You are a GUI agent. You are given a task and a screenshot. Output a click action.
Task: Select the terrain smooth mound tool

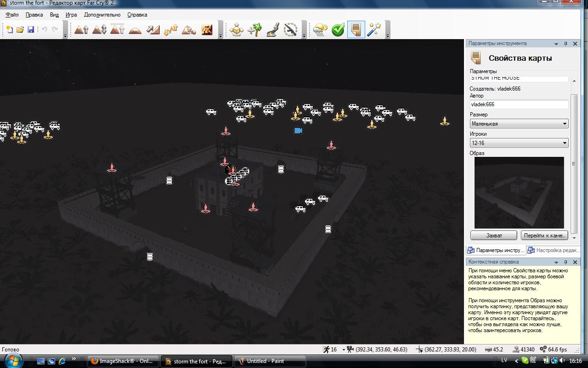135,30
